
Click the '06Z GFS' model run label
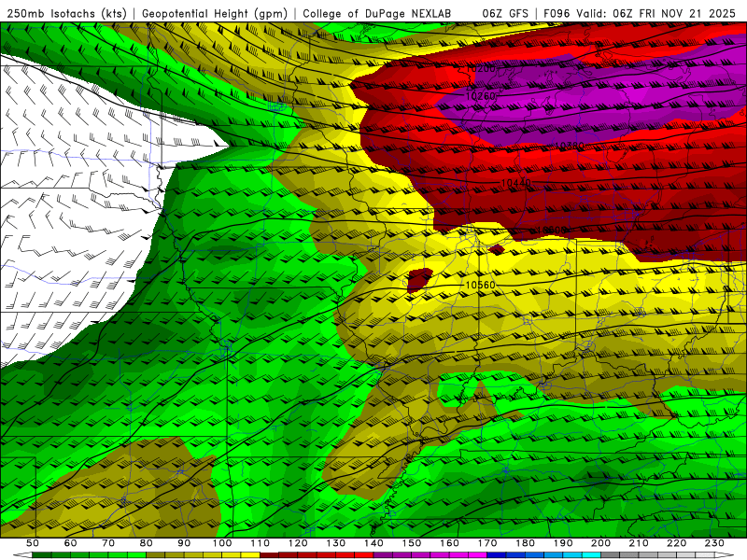click(505, 13)
